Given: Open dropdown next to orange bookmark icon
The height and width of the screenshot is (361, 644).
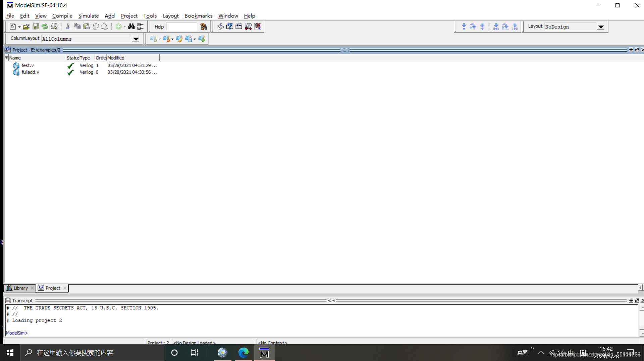Looking at the screenshot, I should tap(173, 39).
